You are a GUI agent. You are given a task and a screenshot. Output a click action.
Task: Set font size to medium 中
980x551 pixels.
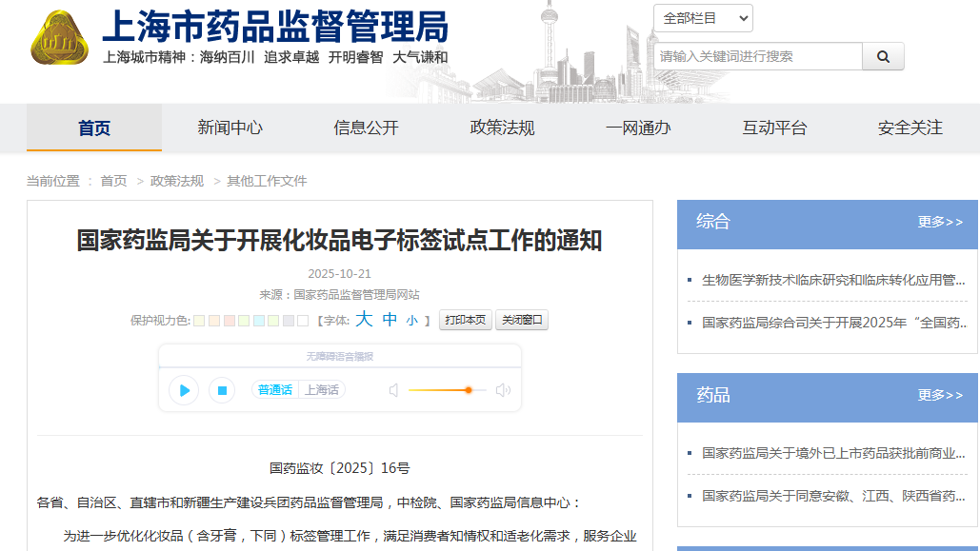coord(390,320)
